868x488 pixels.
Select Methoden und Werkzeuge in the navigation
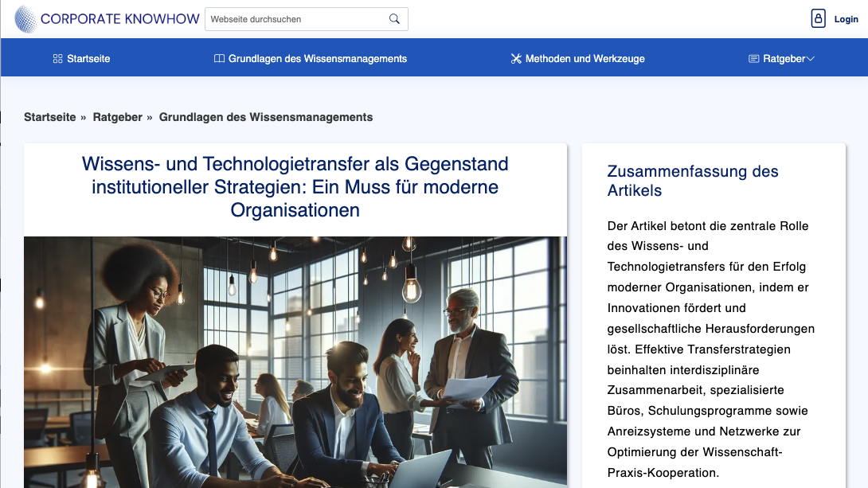pos(585,58)
